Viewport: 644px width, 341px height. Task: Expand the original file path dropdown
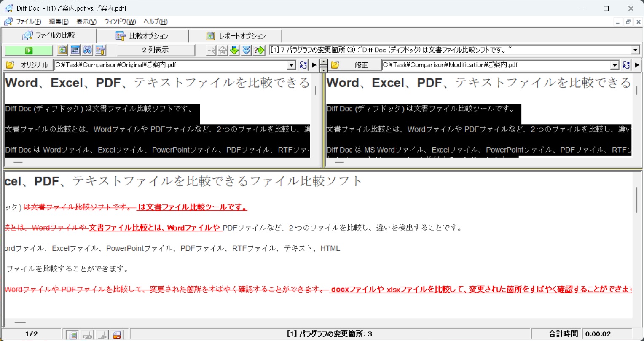291,65
